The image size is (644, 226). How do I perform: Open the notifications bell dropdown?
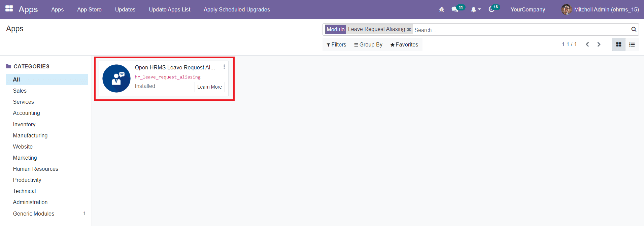pos(475,9)
